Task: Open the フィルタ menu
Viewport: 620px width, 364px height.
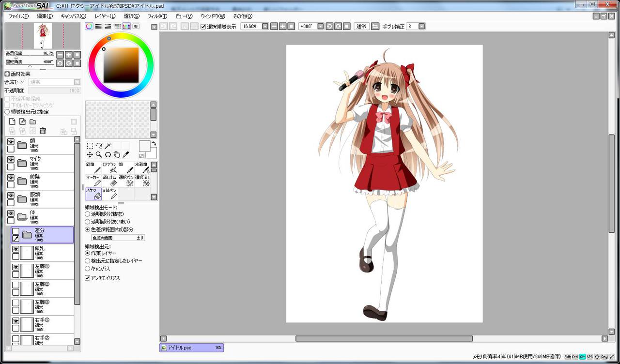Action: (x=157, y=16)
